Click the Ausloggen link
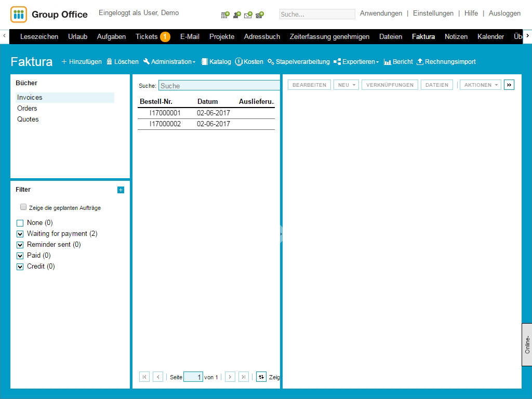 [x=504, y=14]
